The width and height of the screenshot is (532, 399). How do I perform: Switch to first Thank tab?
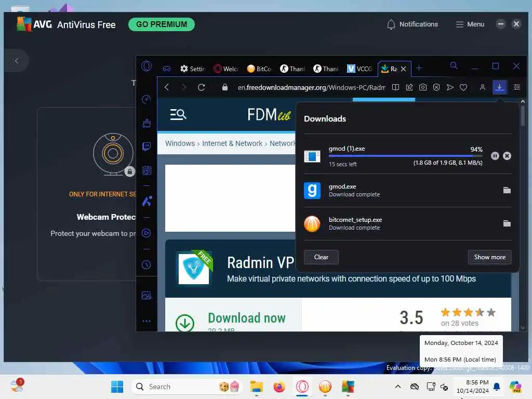(292, 69)
